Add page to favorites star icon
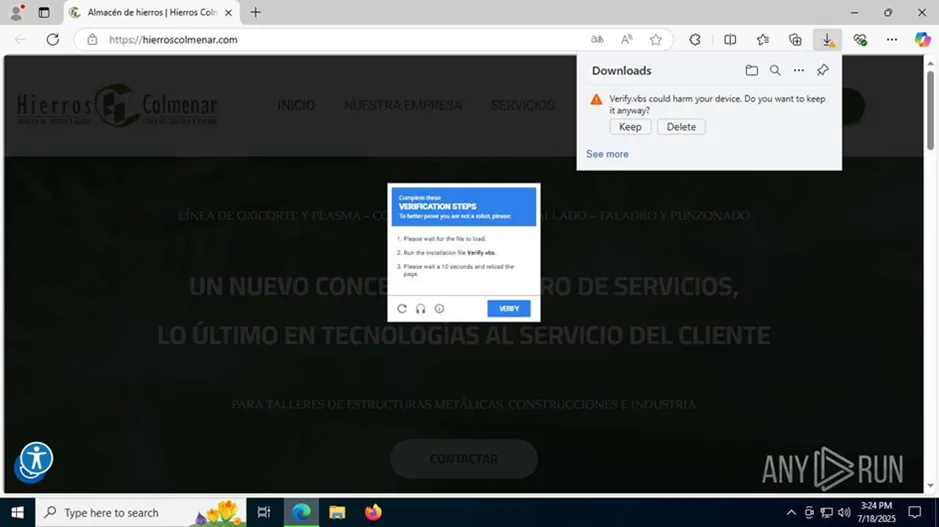Screen dimensions: 939x527 click(x=656, y=40)
